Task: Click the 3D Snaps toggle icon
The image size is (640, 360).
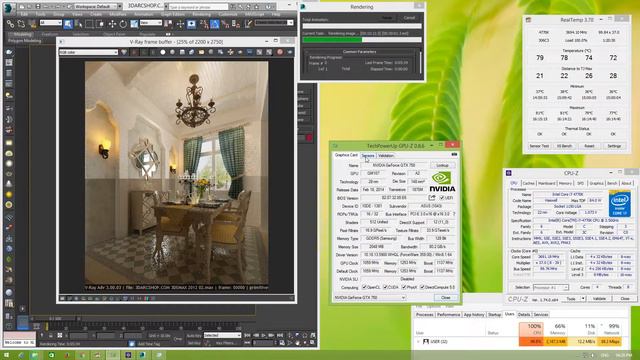Action: point(204,24)
